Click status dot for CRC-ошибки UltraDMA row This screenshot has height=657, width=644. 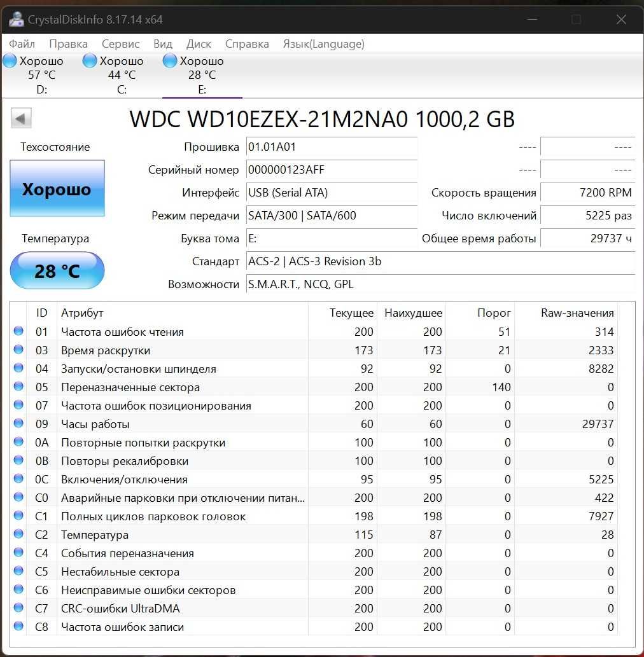(x=18, y=607)
